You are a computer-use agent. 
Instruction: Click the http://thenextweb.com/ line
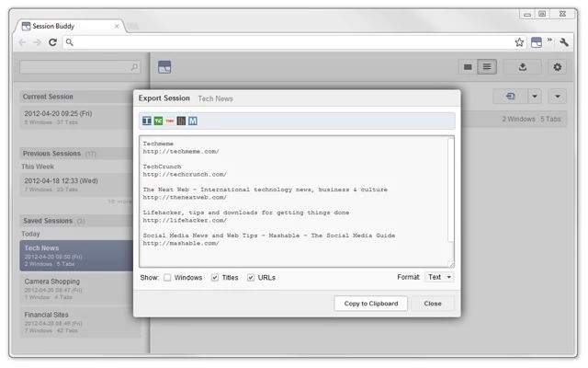coord(185,198)
